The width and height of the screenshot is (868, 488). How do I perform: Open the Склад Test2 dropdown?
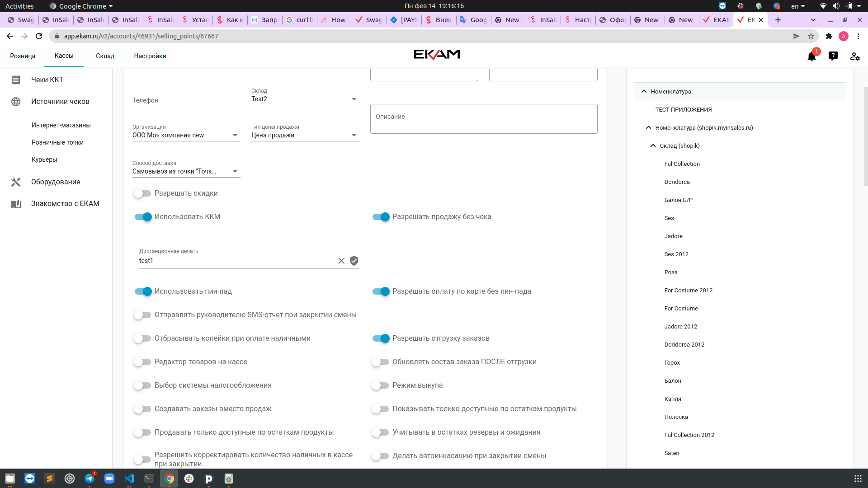coord(305,99)
